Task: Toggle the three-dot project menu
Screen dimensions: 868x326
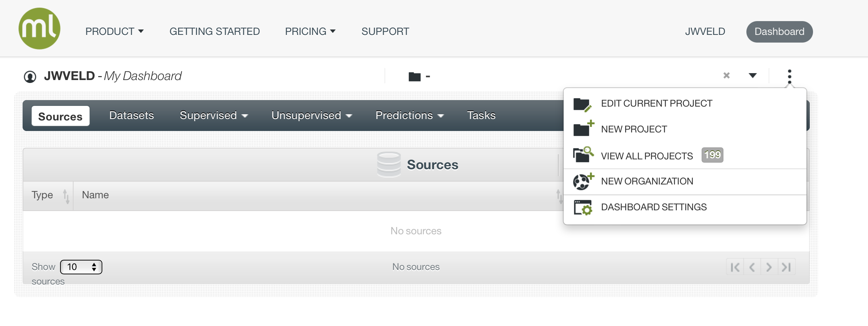Action: coord(789,76)
